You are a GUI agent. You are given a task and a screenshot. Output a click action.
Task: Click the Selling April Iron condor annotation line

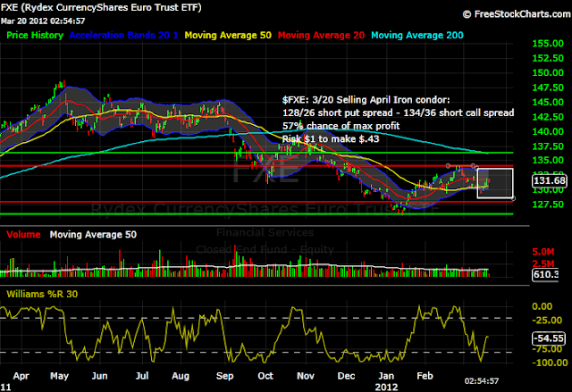[366, 100]
